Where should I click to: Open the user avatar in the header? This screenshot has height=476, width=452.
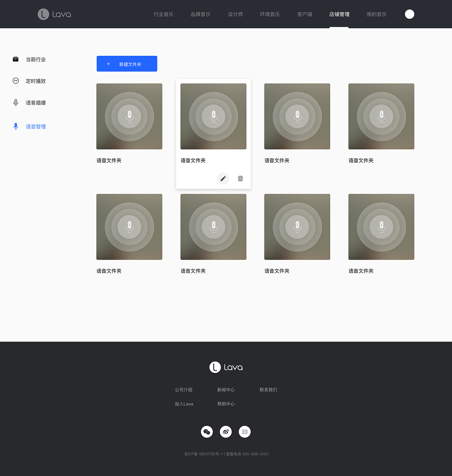point(410,14)
